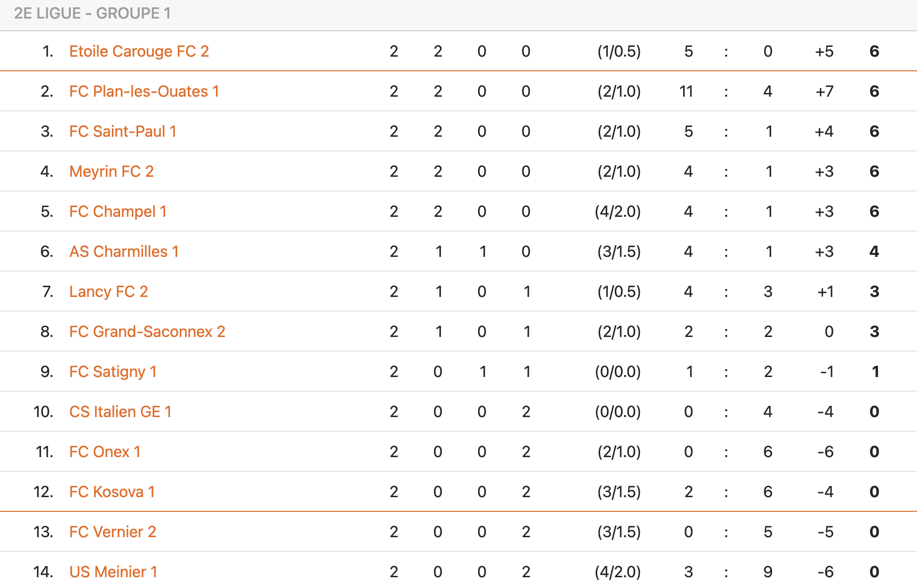Open US Meinier 1 team page

(113, 572)
